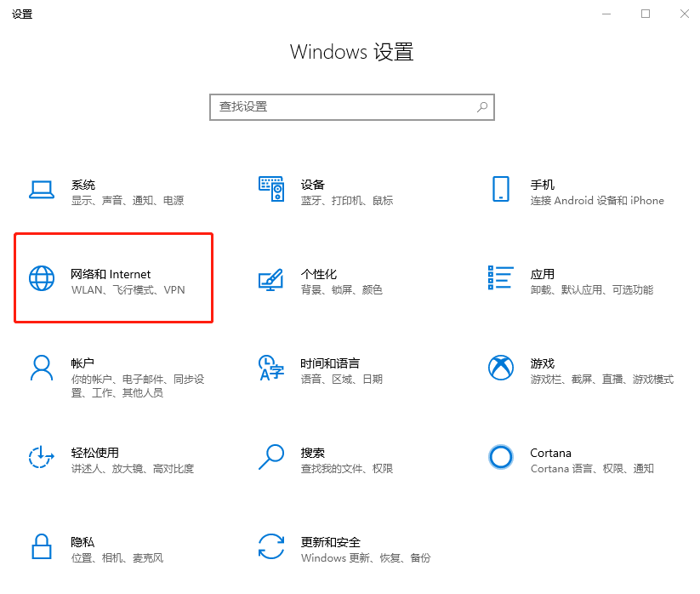Click the search magnifier in 查找设置 box
This screenshot has height=594, width=700.
[482, 107]
